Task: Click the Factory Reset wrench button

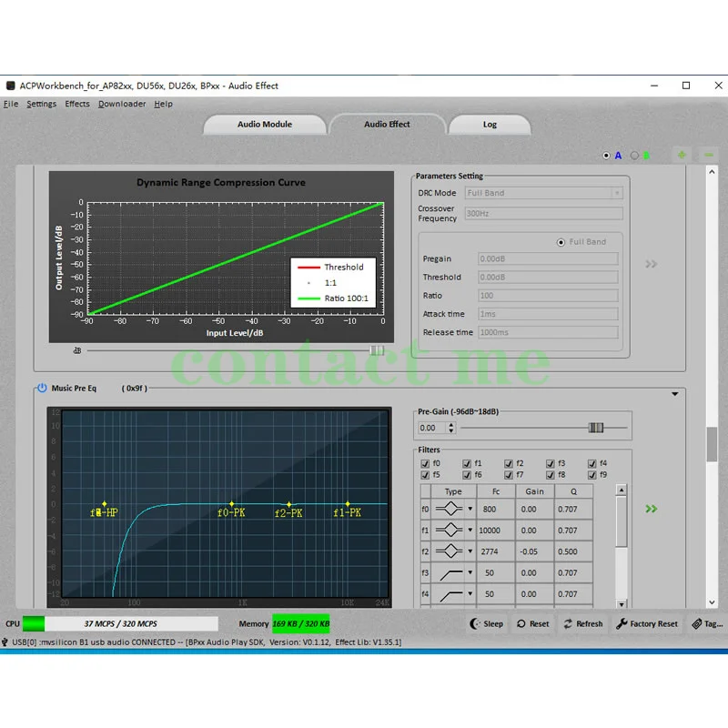Action: click(647, 623)
